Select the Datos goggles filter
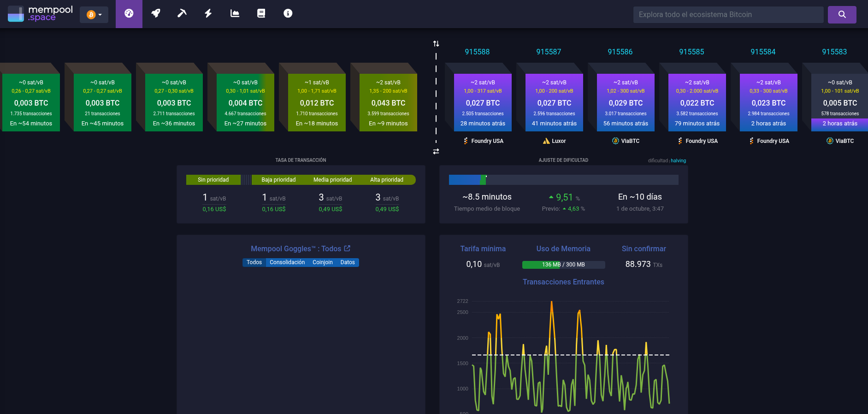 [348, 262]
